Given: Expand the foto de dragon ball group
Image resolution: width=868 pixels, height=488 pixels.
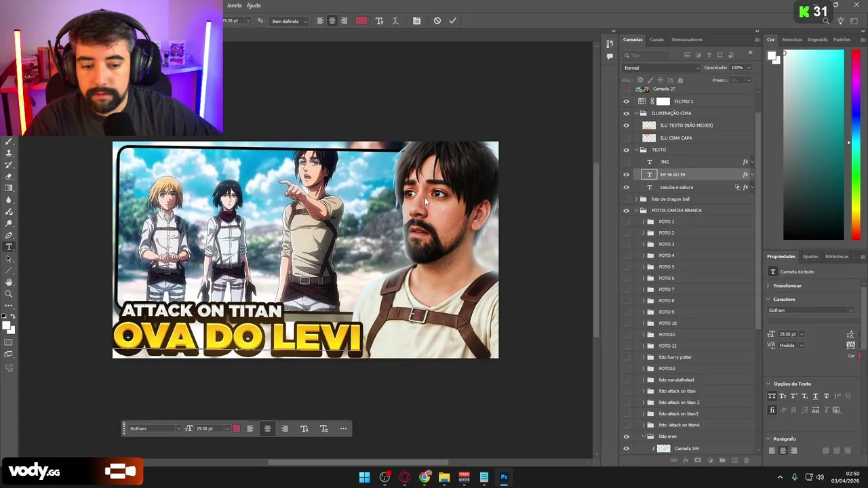Looking at the screenshot, I should [636, 199].
